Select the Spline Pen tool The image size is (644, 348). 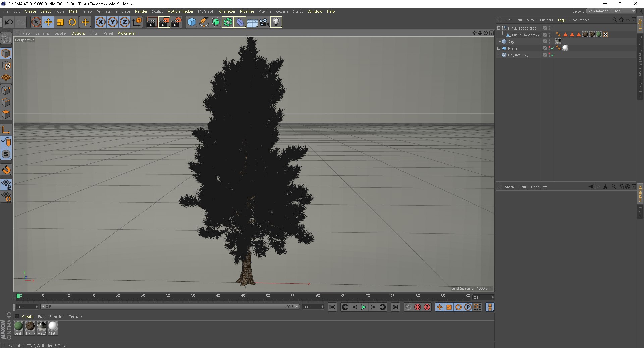204,22
